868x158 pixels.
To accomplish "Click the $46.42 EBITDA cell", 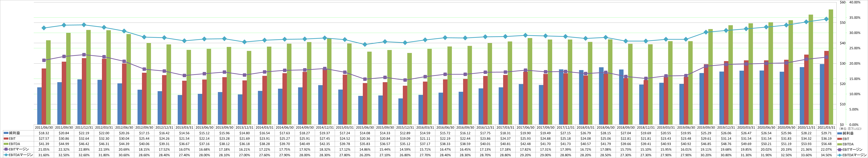I will pos(84,144).
